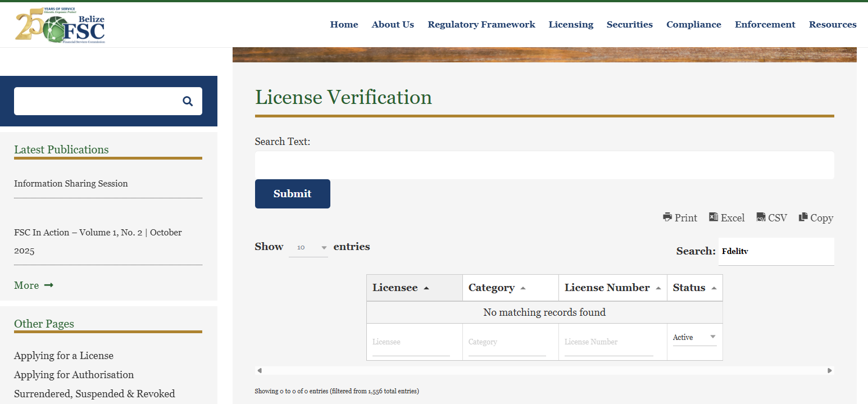The height and width of the screenshot is (404, 868).
Task: Click the horizontal scrollbar left arrow
Action: (x=259, y=370)
